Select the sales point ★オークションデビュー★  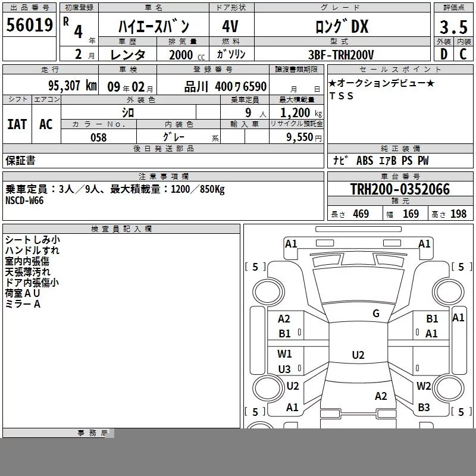[x=381, y=83]
